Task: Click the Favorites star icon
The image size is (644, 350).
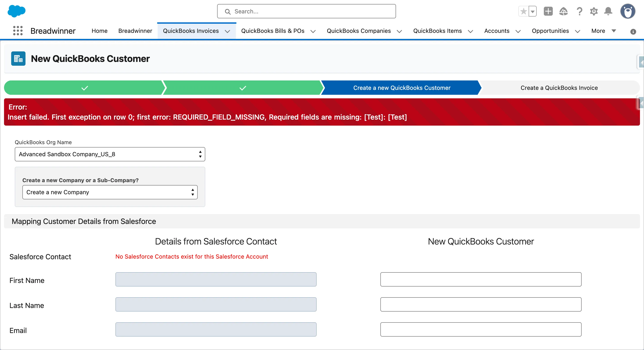Action: click(523, 11)
